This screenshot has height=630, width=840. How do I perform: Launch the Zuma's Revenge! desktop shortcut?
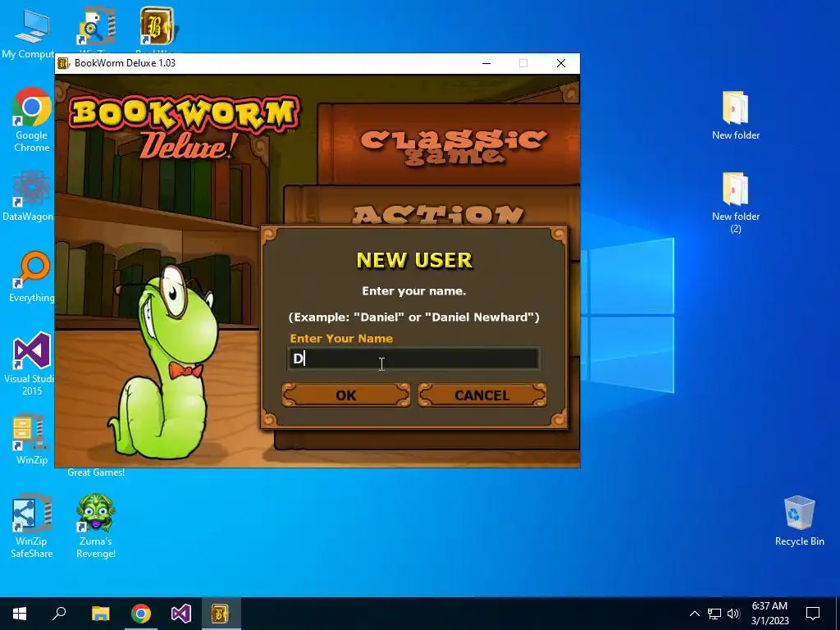(96, 526)
